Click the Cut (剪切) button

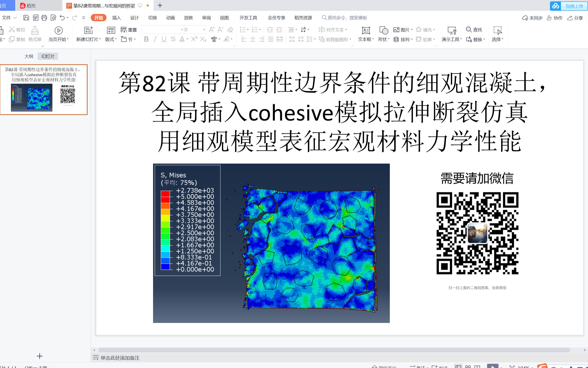click(x=17, y=30)
